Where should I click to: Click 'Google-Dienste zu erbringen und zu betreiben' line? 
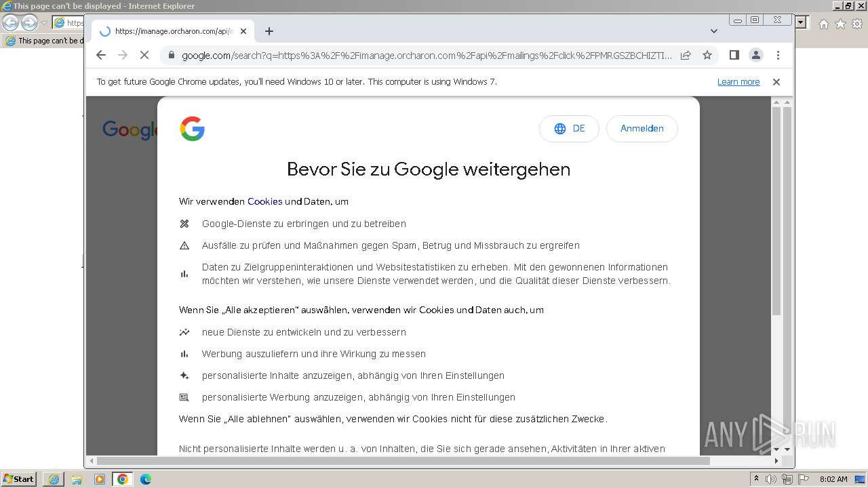pos(304,224)
